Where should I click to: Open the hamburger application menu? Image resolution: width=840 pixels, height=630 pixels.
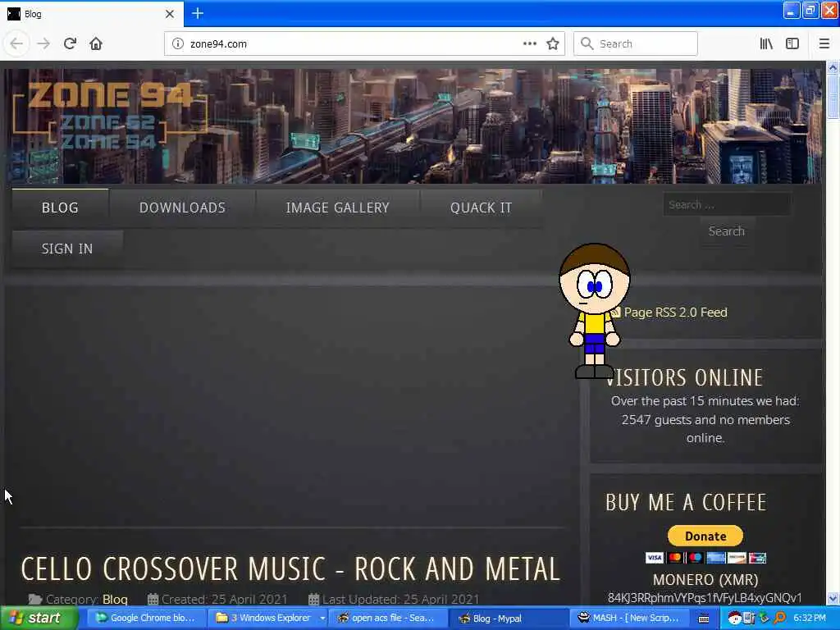pos(824,43)
